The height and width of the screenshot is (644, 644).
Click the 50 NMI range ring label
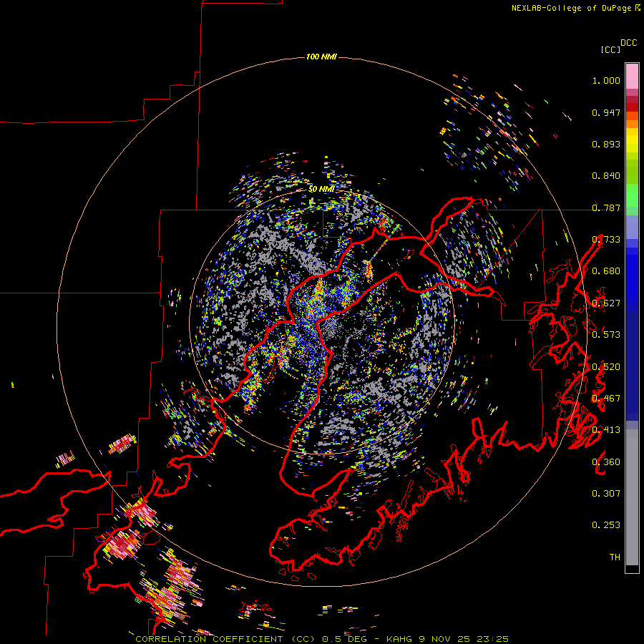pyautogui.click(x=321, y=190)
